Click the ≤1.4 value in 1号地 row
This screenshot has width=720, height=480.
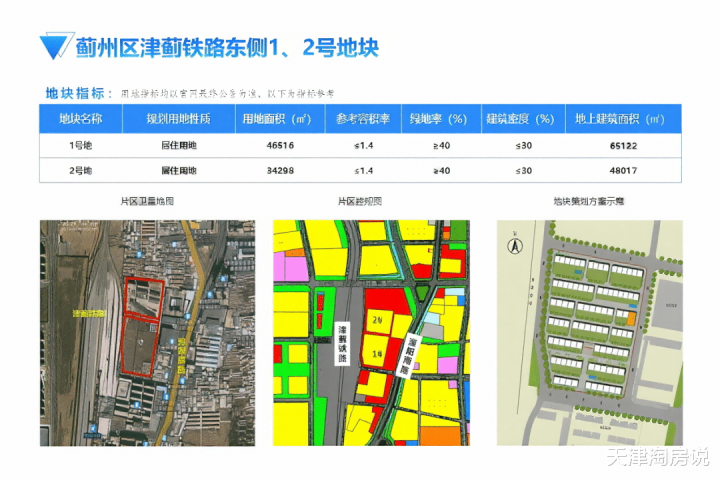(x=363, y=146)
